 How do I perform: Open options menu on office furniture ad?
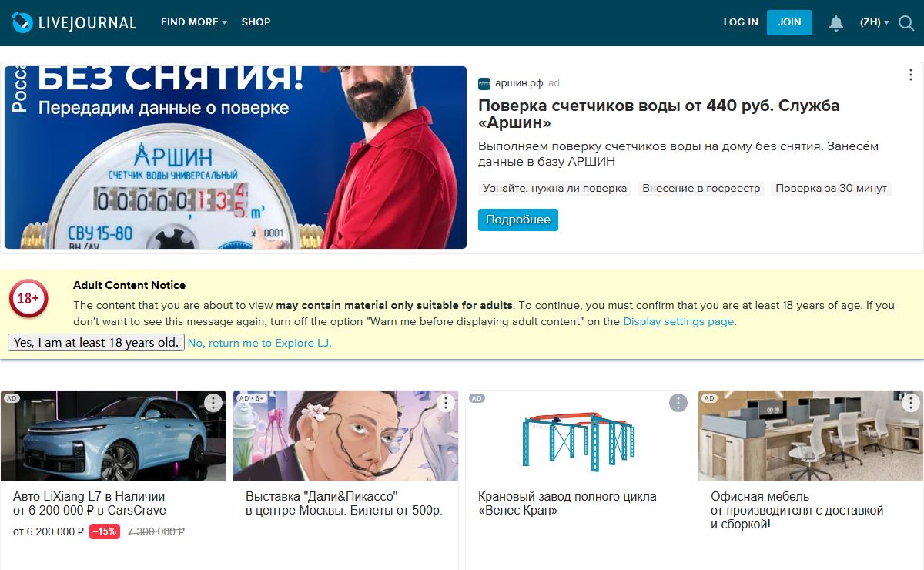pyautogui.click(x=910, y=403)
